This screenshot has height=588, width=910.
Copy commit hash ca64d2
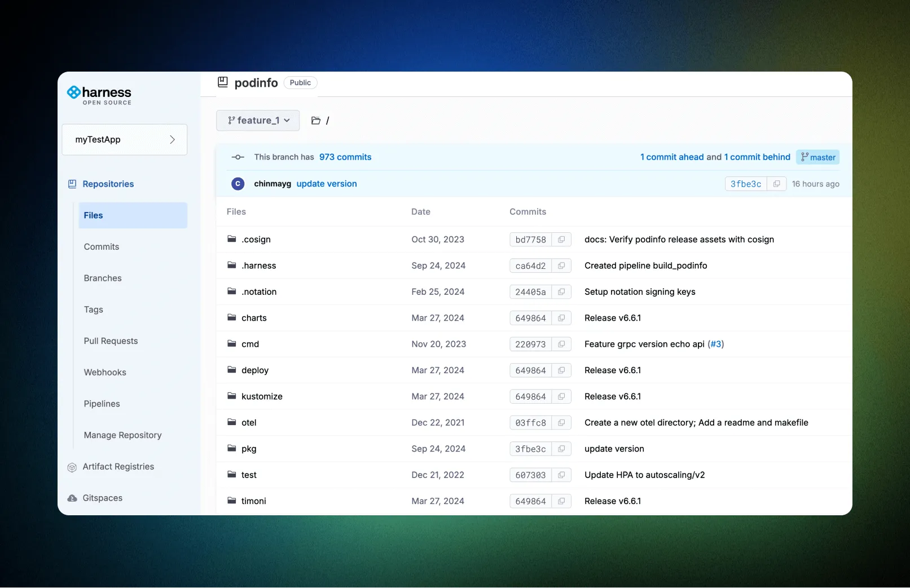pyautogui.click(x=561, y=266)
